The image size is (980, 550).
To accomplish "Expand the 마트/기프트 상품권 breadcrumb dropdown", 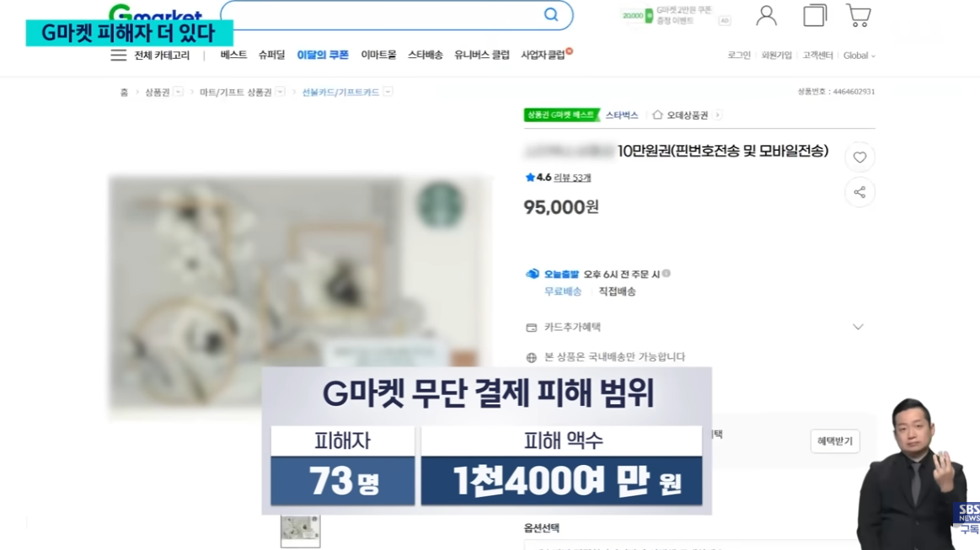I will [281, 92].
